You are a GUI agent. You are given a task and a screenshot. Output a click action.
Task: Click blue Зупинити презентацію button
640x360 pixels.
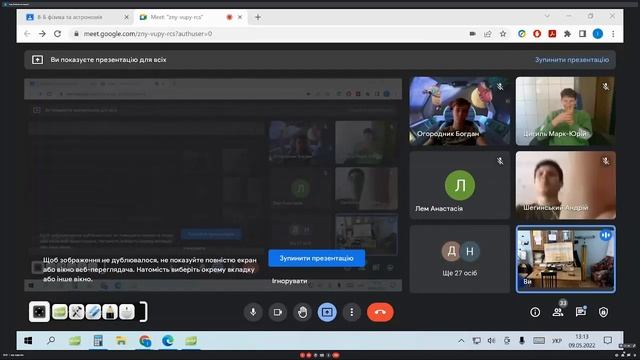pos(316,258)
